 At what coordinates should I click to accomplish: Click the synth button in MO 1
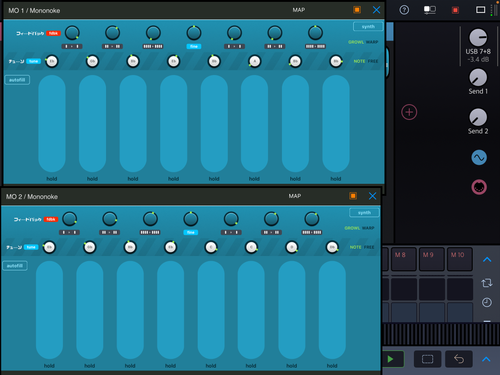tap(368, 26)
